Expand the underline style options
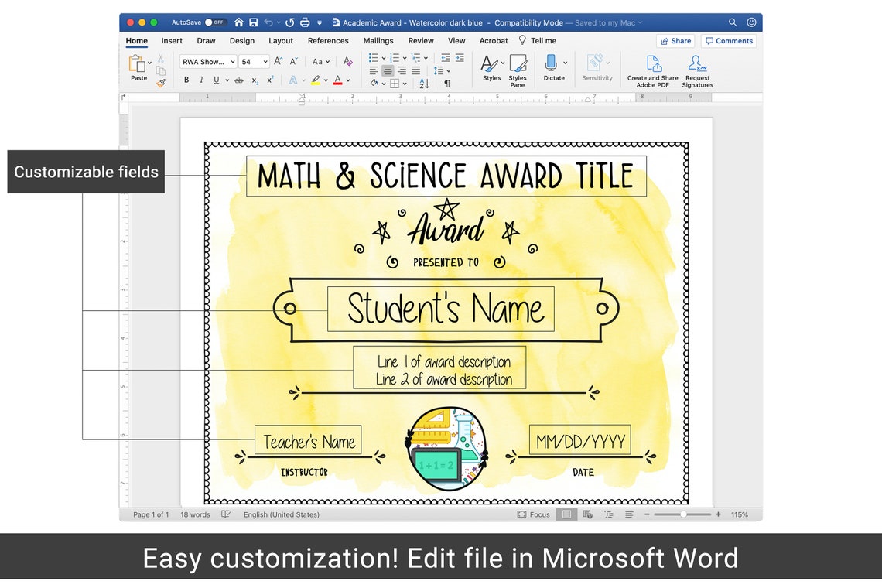The height and width of the screenshot is (588, 882). [226, 80]
